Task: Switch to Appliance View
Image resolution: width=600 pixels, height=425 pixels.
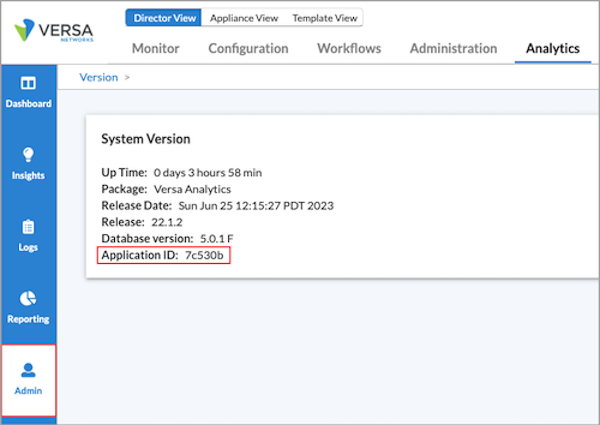Action: click(x=244, y=18)
